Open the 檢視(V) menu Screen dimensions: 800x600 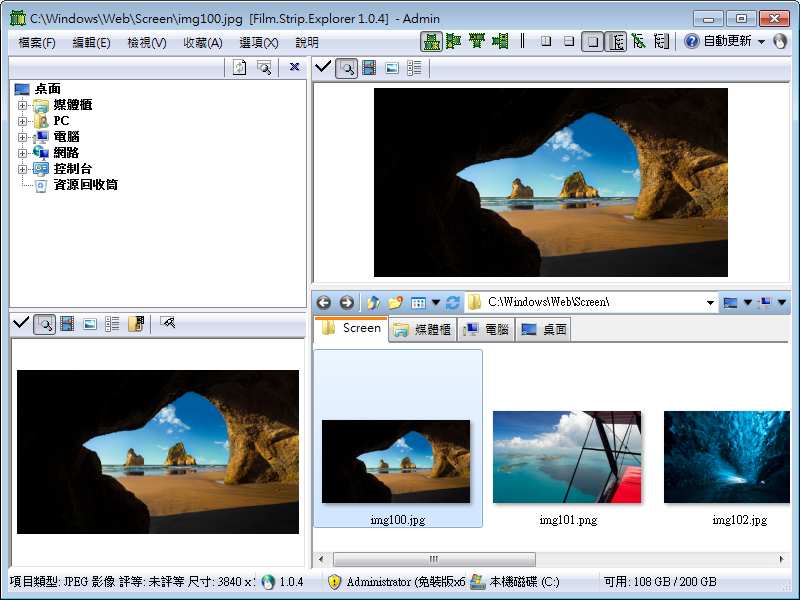[146, 42]
